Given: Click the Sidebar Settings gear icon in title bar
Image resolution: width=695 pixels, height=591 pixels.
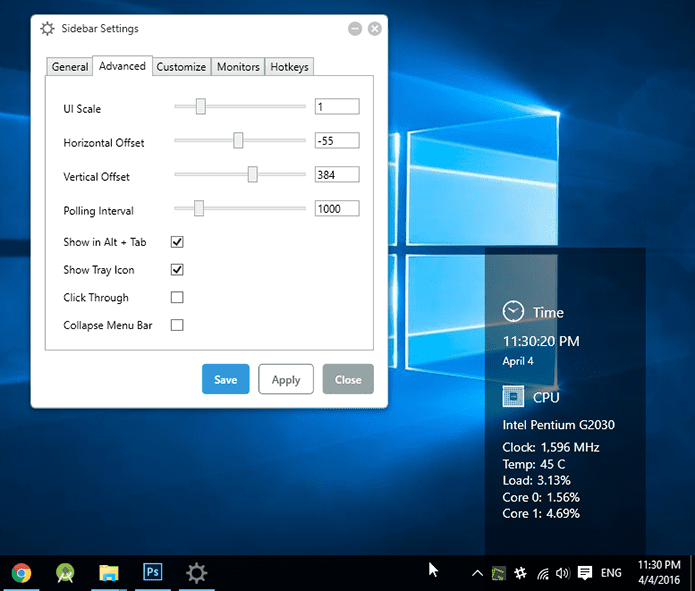Looking at the screenshot, I should (x=47, y=29).
